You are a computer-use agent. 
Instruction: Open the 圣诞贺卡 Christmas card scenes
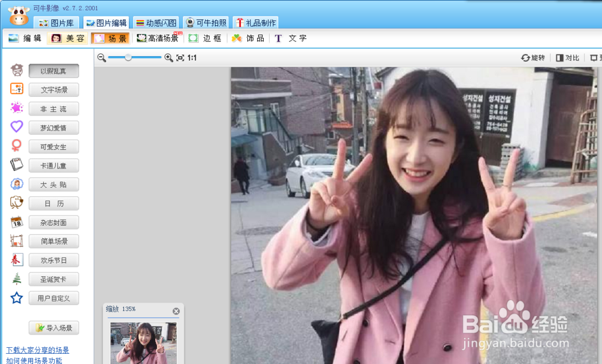[54, 279]
